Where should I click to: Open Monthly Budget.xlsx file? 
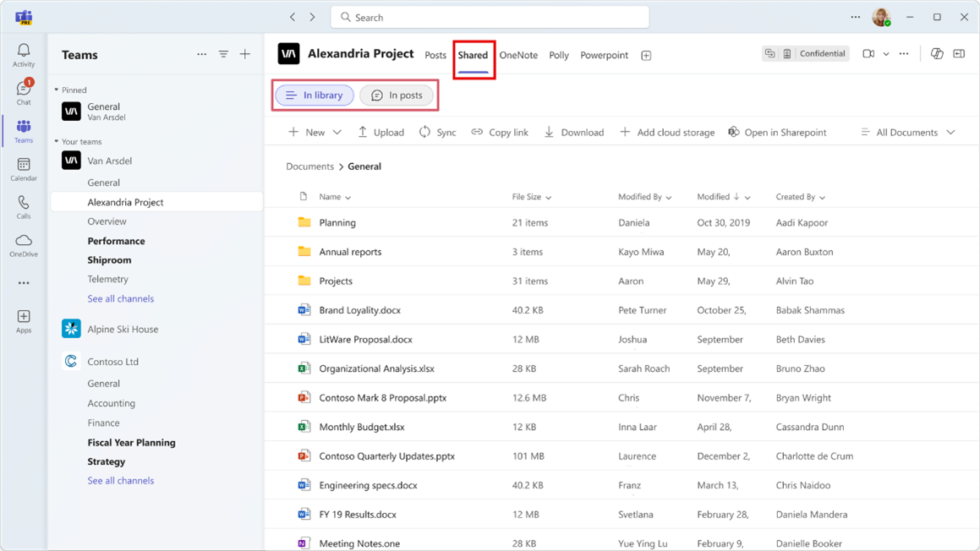coord(362,427)
